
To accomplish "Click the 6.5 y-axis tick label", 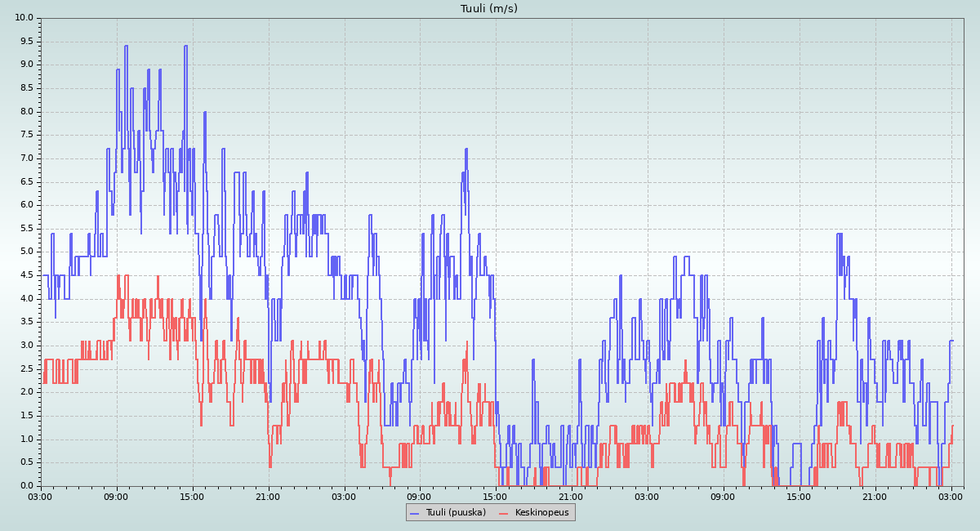I will (x=26, y=182).
